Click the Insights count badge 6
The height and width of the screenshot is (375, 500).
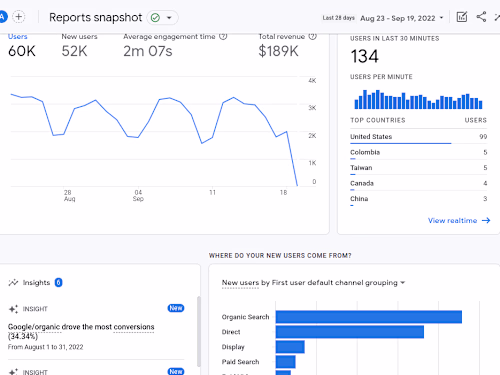click(58, 283)
